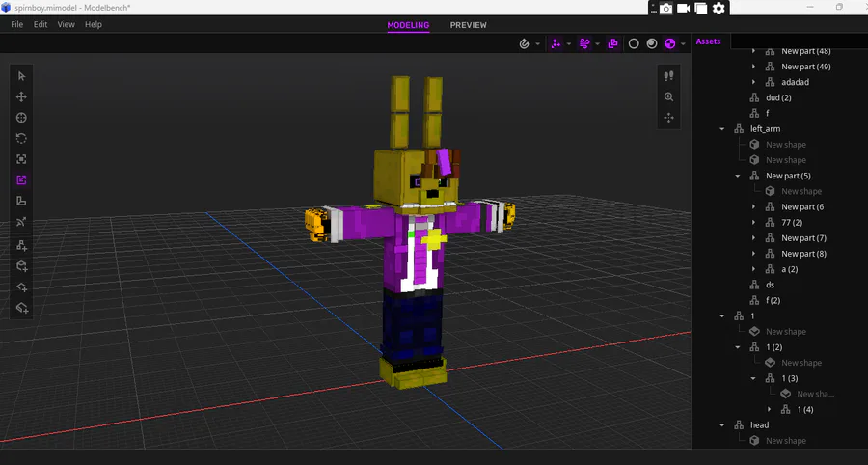Select the New part (8) row
Viewport: 868px width, 465px height.
click(x=803, y=254)
